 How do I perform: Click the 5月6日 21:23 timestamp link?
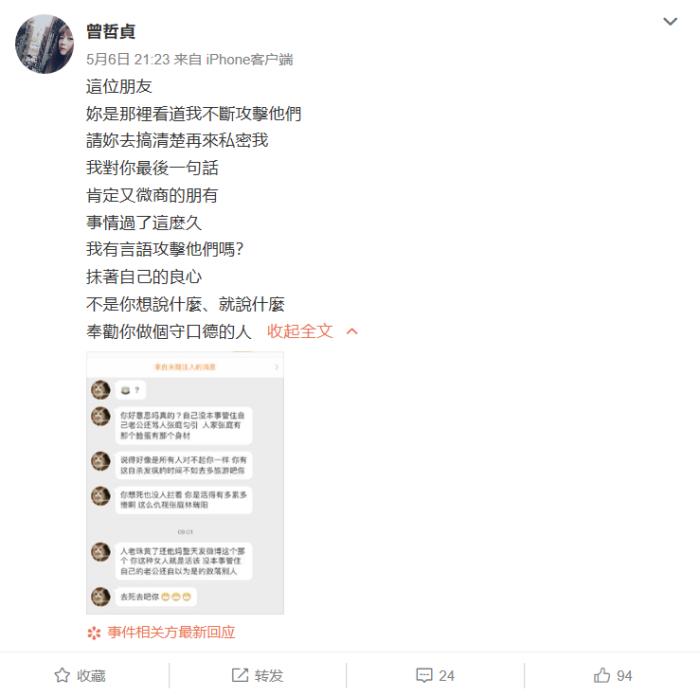click(128, 59)
